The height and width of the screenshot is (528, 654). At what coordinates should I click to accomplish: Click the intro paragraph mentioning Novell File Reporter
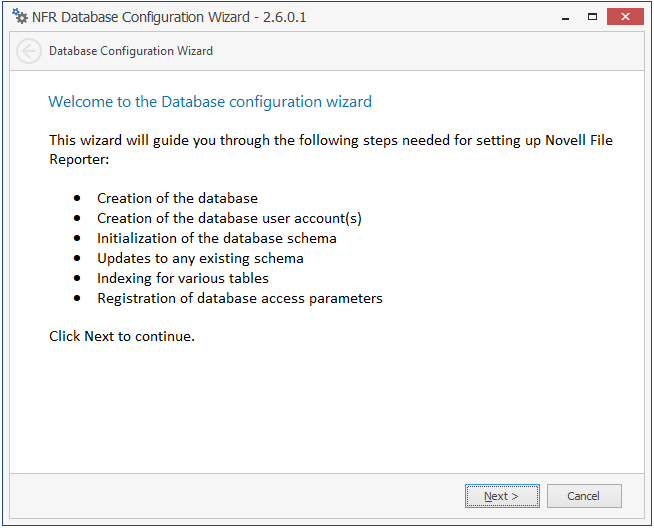pyautogui.click(x=330, y=149)
